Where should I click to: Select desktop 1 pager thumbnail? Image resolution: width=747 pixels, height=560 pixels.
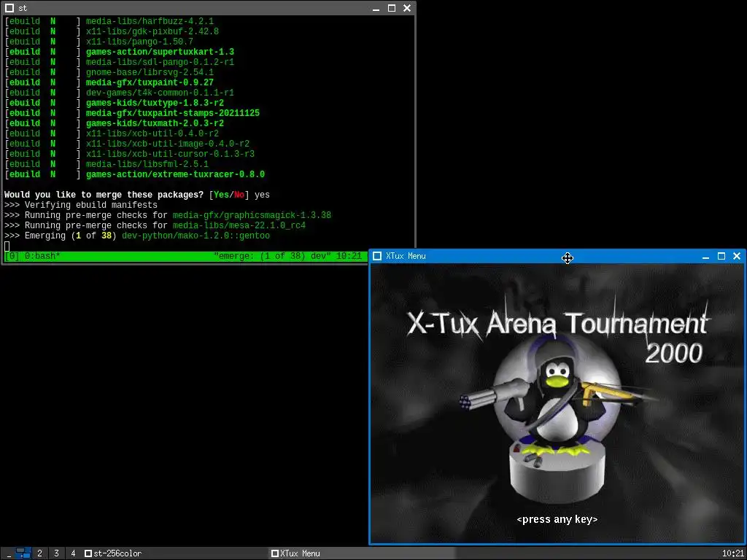tap(23, 553)
